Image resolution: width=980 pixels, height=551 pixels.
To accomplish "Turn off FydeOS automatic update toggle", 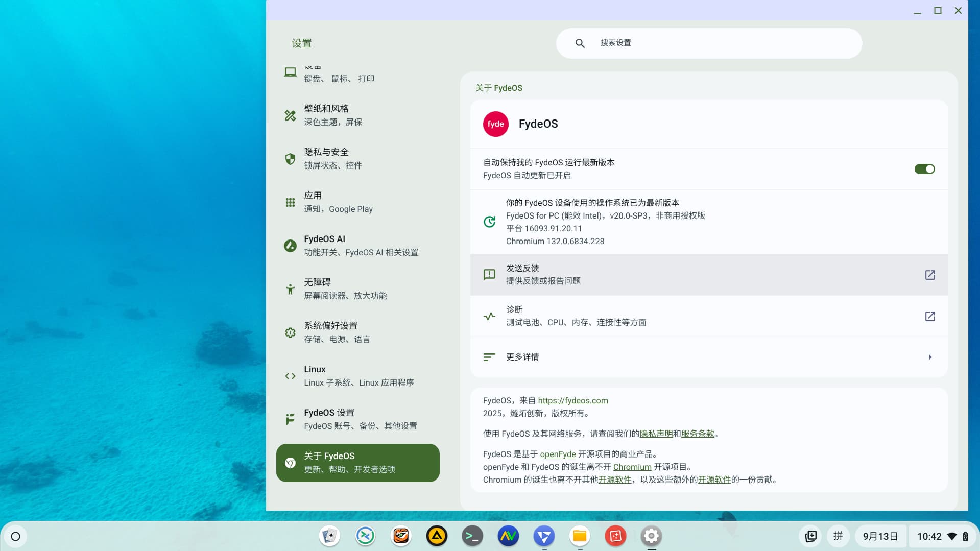I will click(x=924, y=169).
